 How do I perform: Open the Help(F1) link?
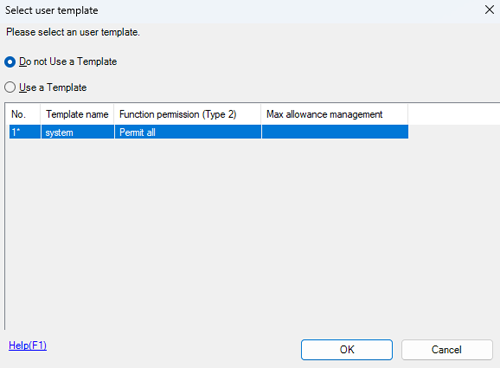28,345
